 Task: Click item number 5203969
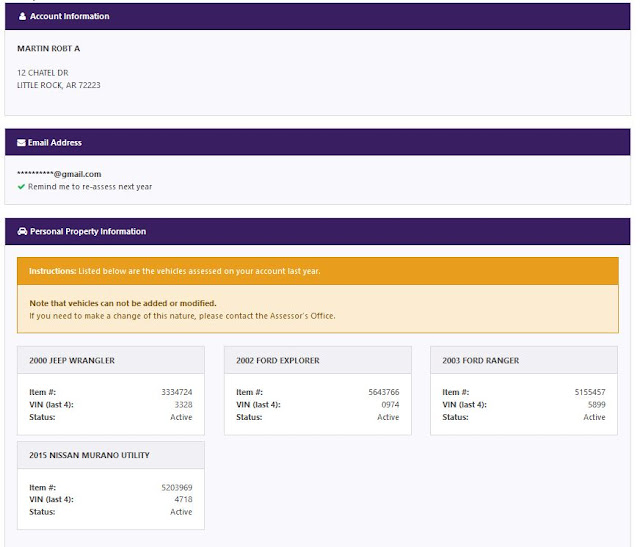point(177,487)
